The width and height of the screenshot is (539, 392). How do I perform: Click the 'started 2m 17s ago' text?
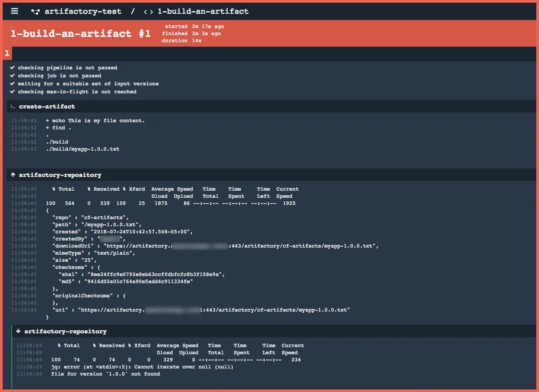coord(194,27)
